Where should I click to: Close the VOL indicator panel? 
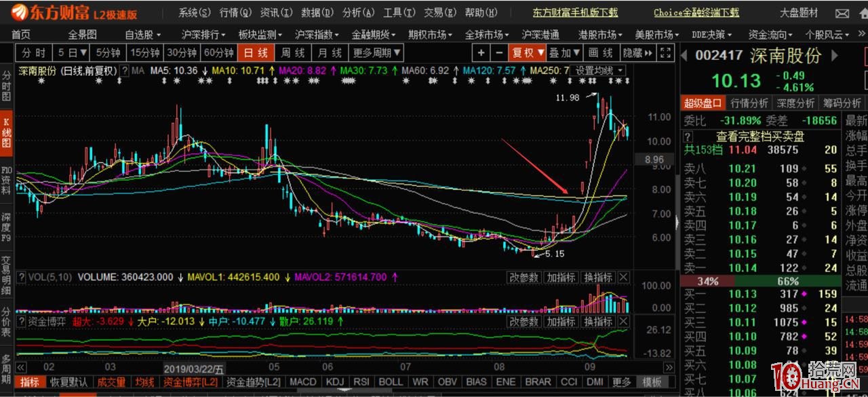[623, 277]
